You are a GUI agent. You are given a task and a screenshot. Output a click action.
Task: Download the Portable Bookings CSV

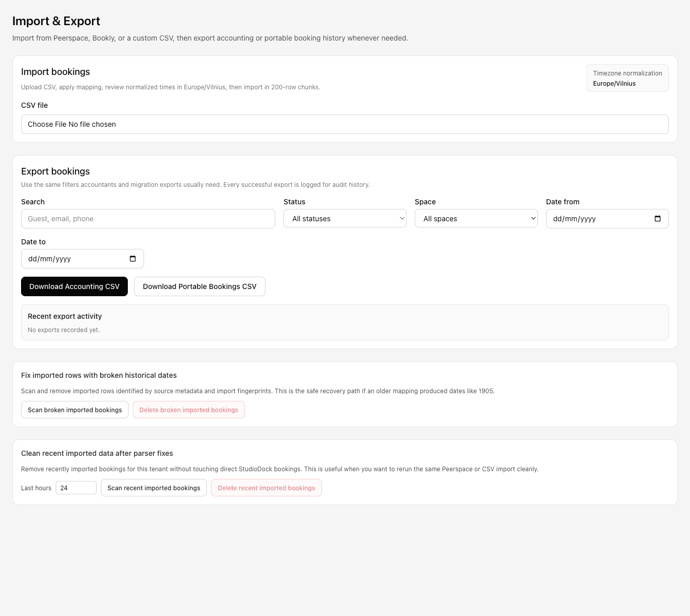coord(199,286)
